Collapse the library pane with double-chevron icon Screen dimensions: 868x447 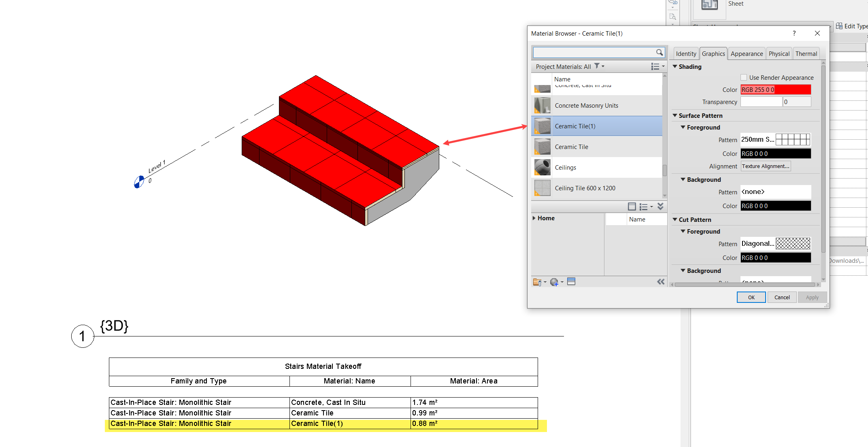click(x=661, y=281)
